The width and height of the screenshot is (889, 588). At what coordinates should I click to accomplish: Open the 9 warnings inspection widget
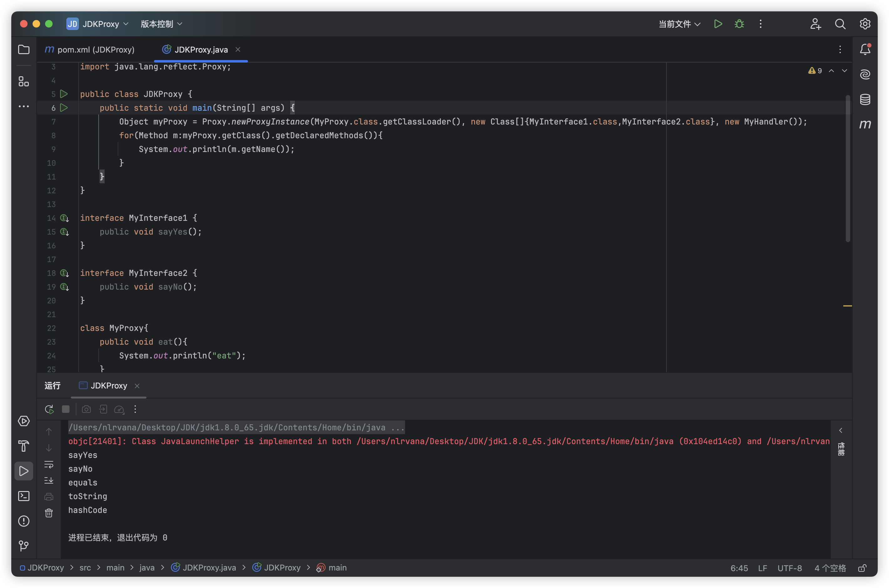(815, 70)
